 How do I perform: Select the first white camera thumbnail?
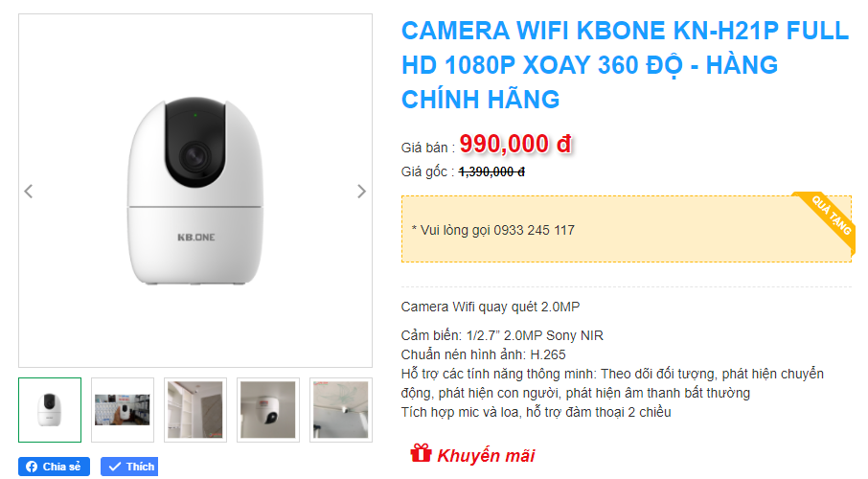point(50,410)
